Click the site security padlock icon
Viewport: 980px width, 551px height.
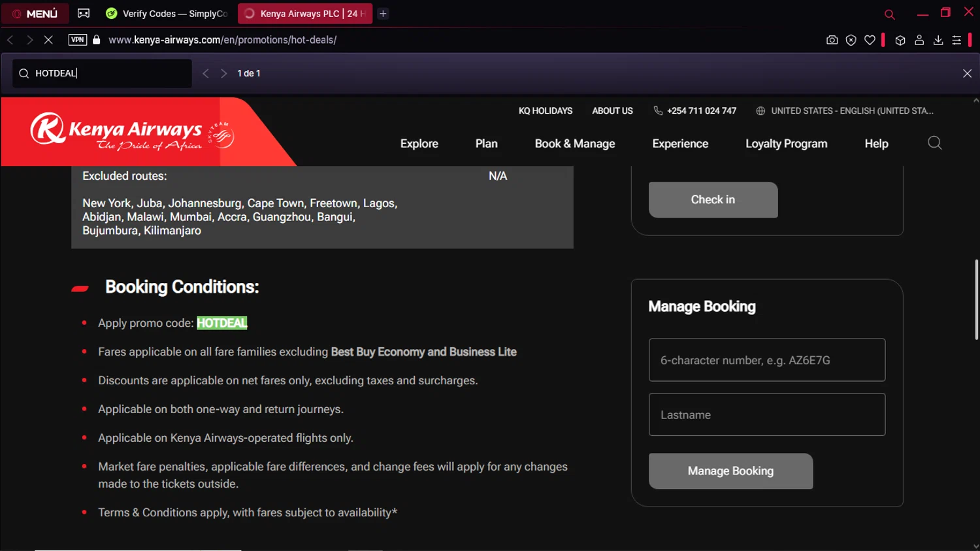click(x=97, y=40)
